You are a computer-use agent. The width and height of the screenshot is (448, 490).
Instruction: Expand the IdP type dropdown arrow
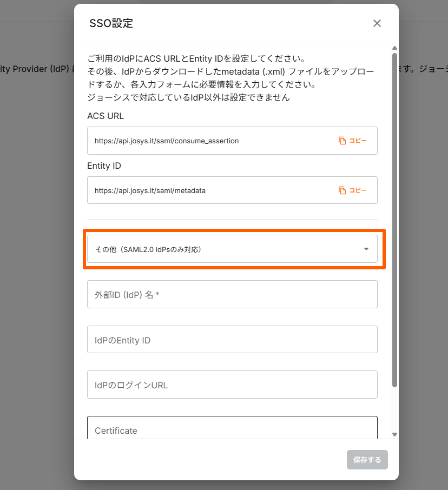click(x=366, y=249)
